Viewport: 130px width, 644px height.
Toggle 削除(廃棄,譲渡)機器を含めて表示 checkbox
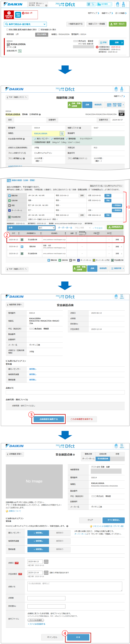pos(7,30)
